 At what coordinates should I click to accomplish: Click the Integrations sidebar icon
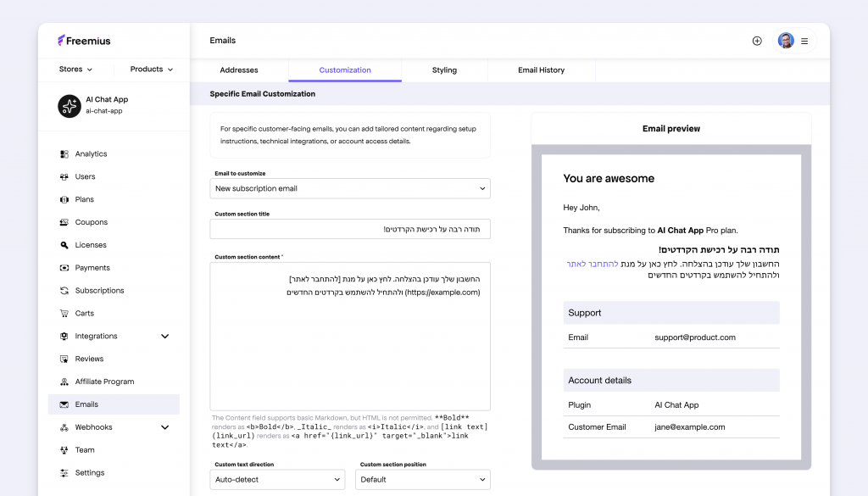click(64, 336)
